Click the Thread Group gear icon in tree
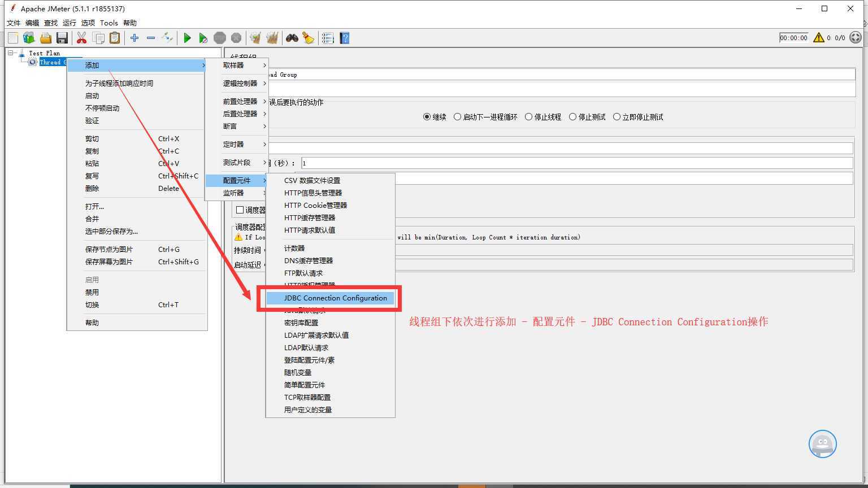This screenshot has height=488, width=868. point(33,62)
